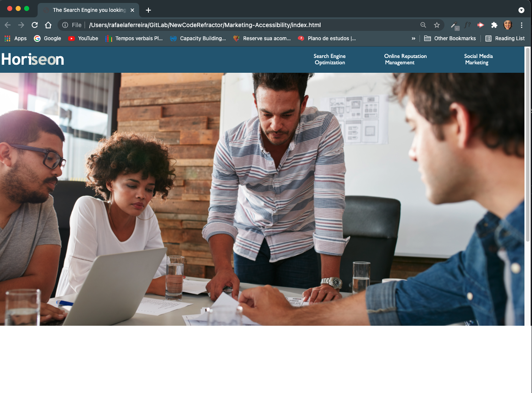Open the Reading List
Screen dimensions: 532x393
pos(505,38)
